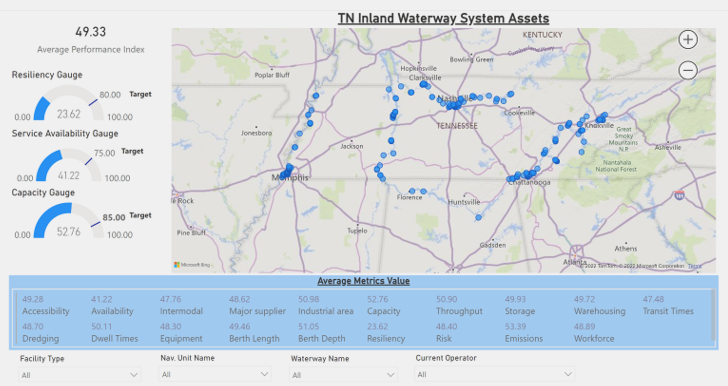This screenshot has height=386, width=728.
Task: Zoom out the map with minus icon
Action: pos(688,71)
